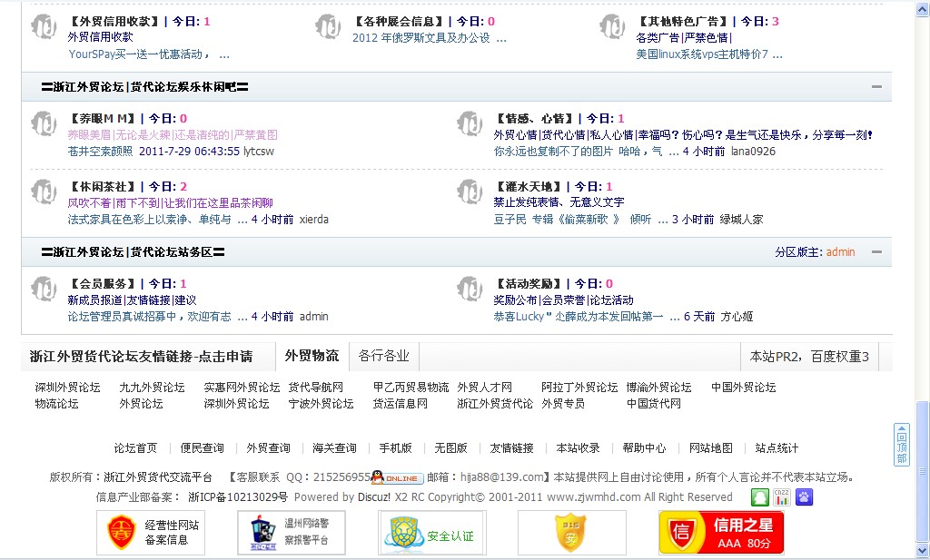Open the 网站地图 footer link
The height and width of the screenshot is (560, 930).
point(710,448)
